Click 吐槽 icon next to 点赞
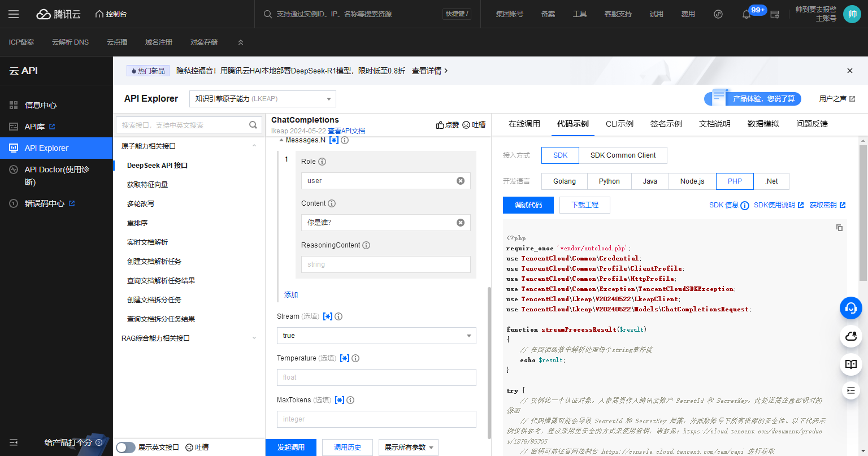This screenshot has height=456, width=868. click(x=466, y=125)
